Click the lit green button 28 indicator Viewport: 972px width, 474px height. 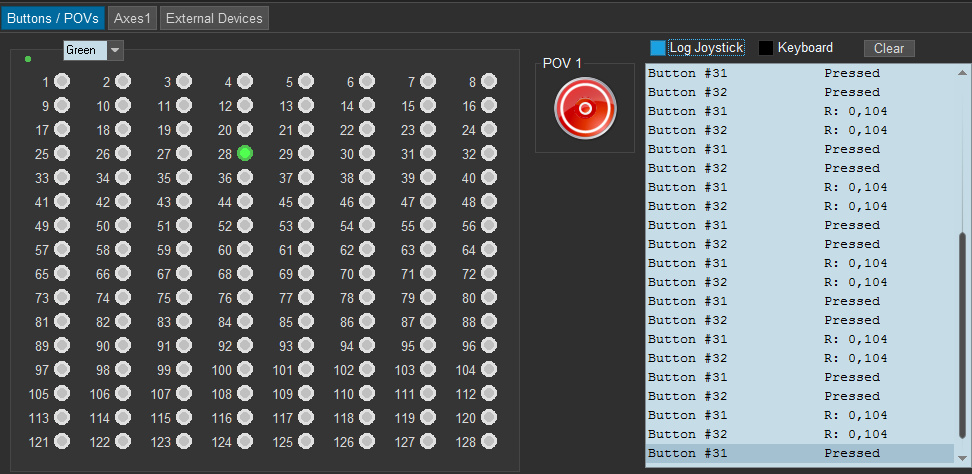coord(245,153)
